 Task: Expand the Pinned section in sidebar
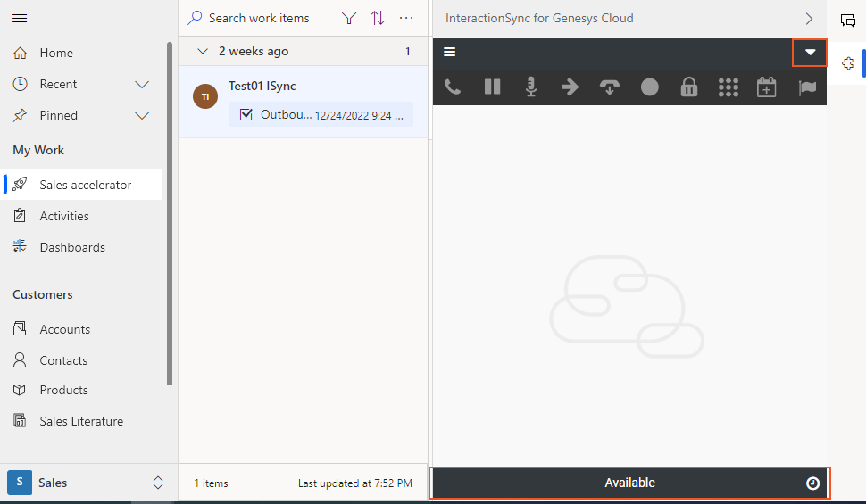click(x=142, y=115)
